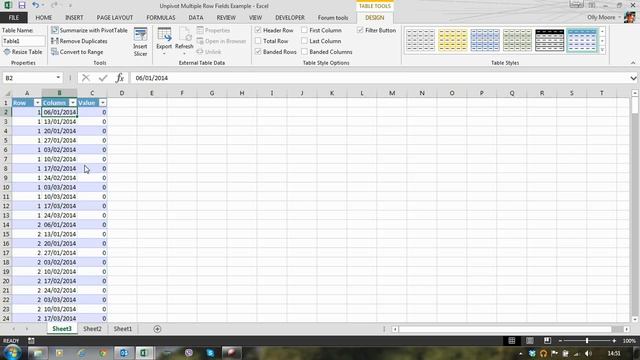Switch to Sheet2 tab
The height and width of the screenshot is (360, 640).
[92, 329]
